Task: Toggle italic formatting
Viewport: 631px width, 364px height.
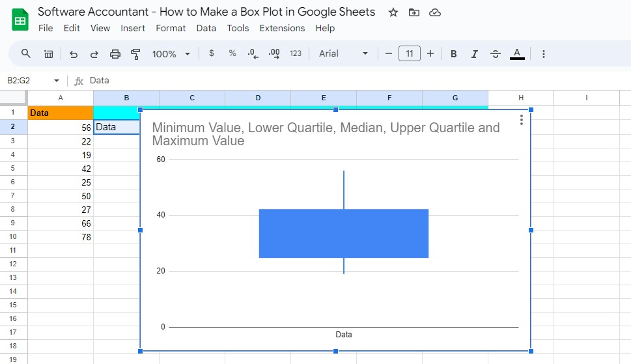Action: 475,54
